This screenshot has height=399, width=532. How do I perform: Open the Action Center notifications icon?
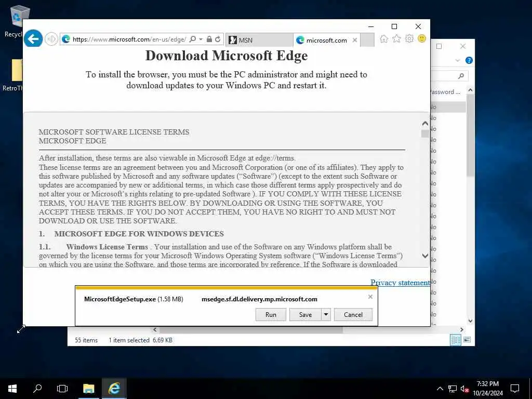point(515,389)
